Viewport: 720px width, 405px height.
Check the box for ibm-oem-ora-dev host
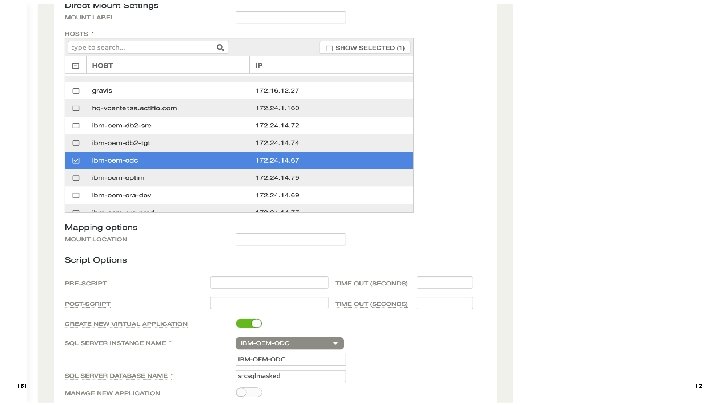[x=76, y=196]
